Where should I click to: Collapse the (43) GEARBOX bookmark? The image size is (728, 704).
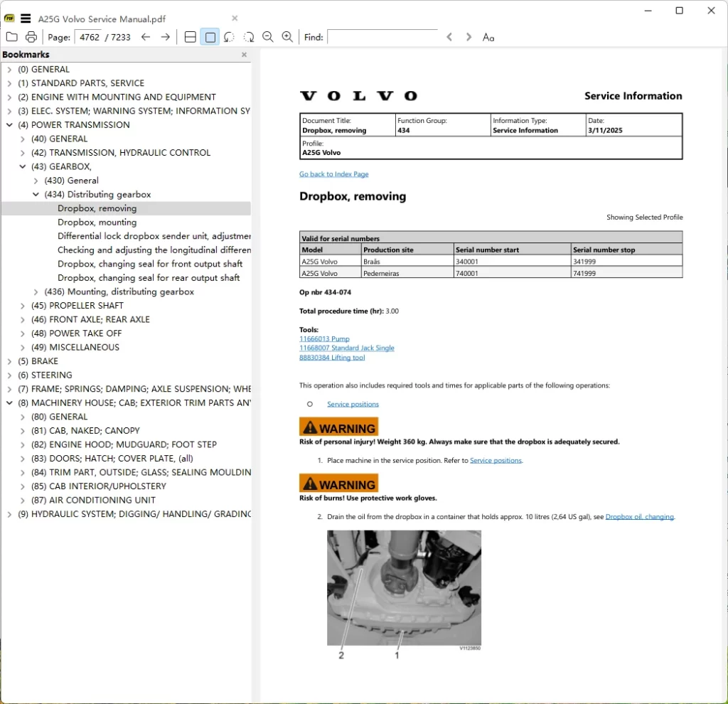click(22, 166)
